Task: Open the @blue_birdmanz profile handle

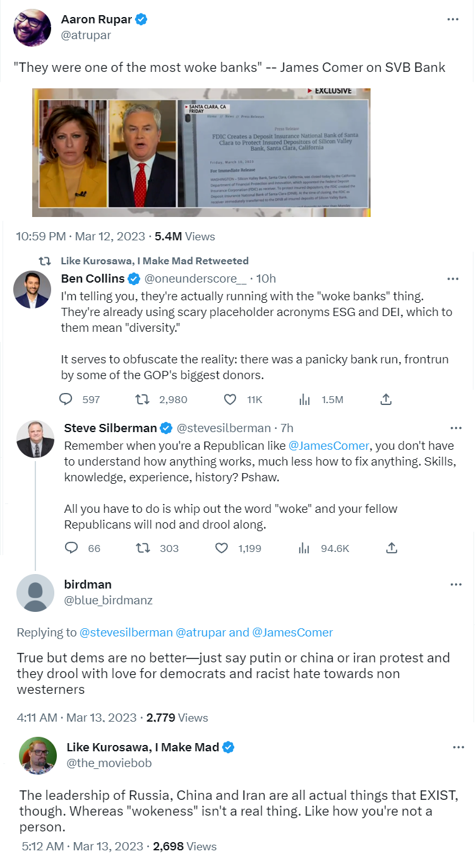Action: click(108, 600)
